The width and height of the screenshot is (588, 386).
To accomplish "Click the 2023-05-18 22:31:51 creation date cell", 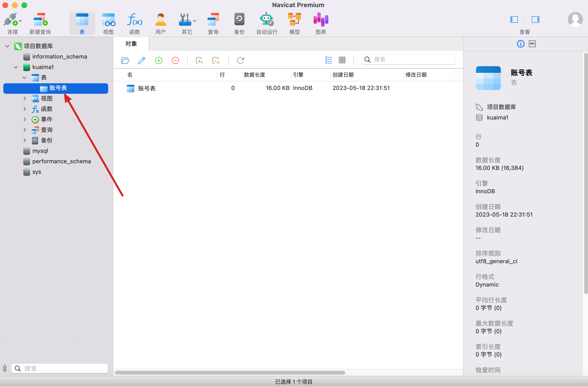I will click(361, 88).
